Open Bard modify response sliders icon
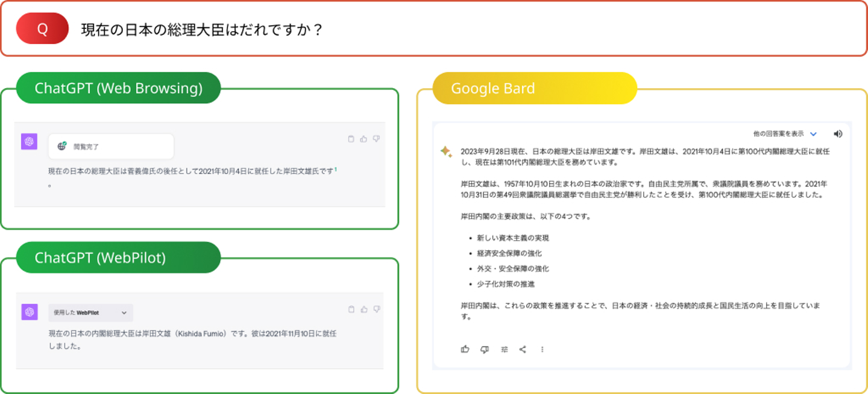This screenshot has height=394, width=868. pos(504,349)
